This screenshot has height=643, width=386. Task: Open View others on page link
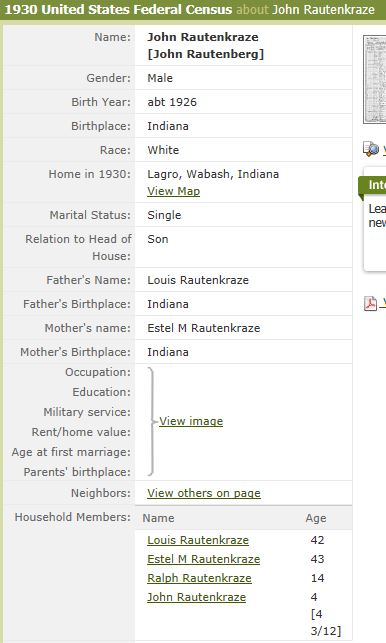tap(204, 493)
